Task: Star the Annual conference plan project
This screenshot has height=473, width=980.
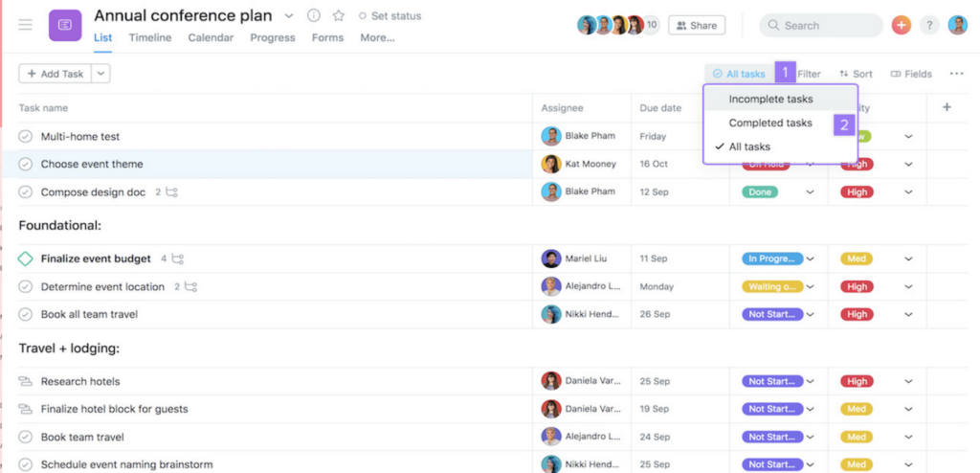Action: (x=338, y=16)
